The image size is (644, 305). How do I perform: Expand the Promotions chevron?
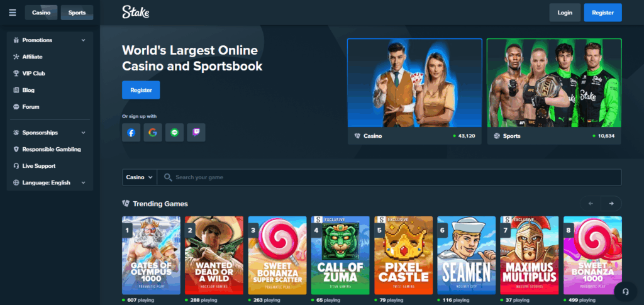tap(84, 40)
